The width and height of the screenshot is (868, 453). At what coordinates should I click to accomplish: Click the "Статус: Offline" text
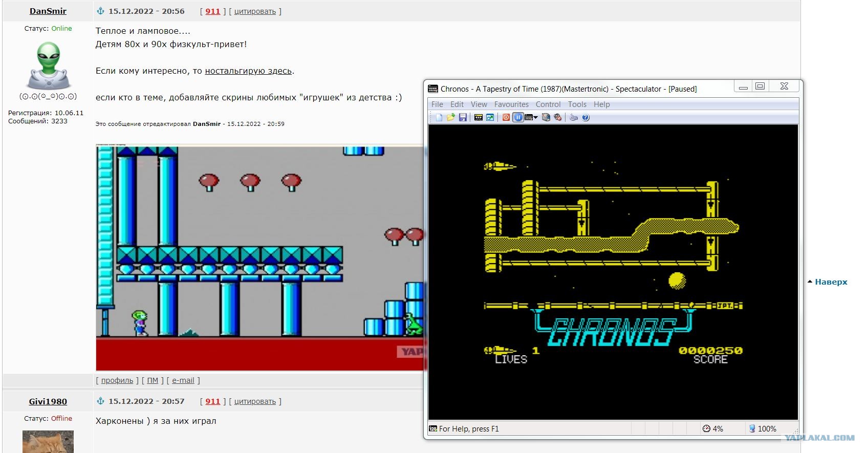coord(48,418)
